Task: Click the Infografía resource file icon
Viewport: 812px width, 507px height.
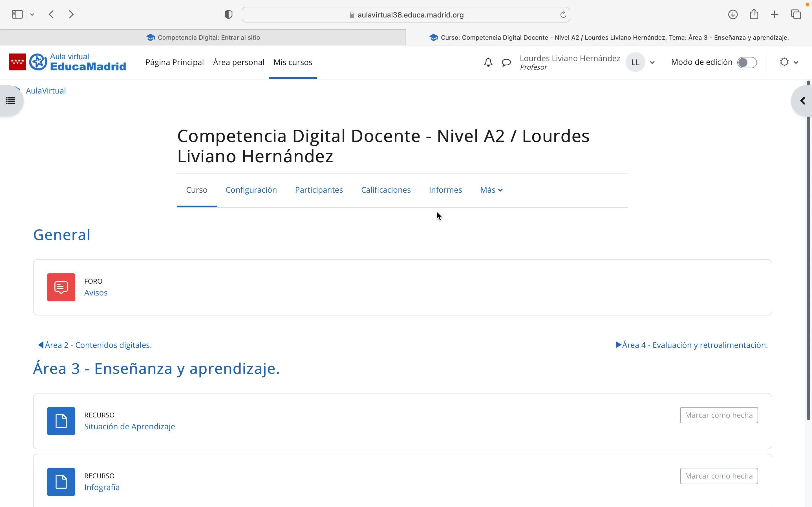Action: point(61,482)
